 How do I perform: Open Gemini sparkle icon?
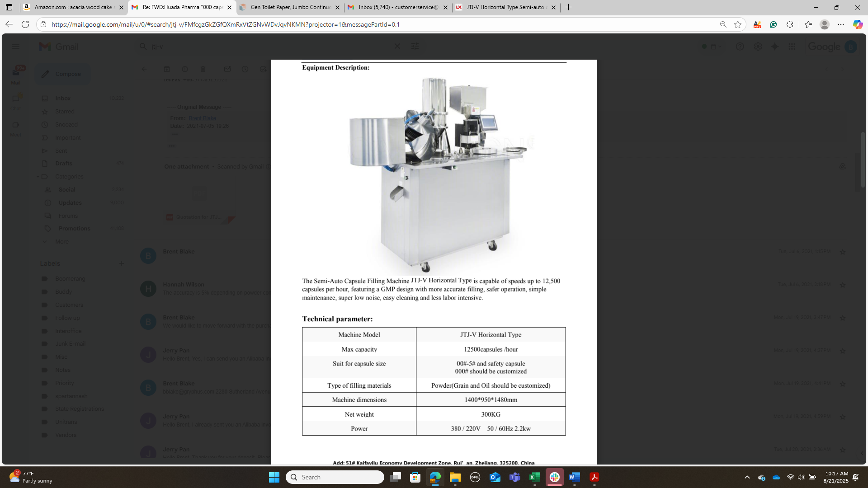(775, 47)
